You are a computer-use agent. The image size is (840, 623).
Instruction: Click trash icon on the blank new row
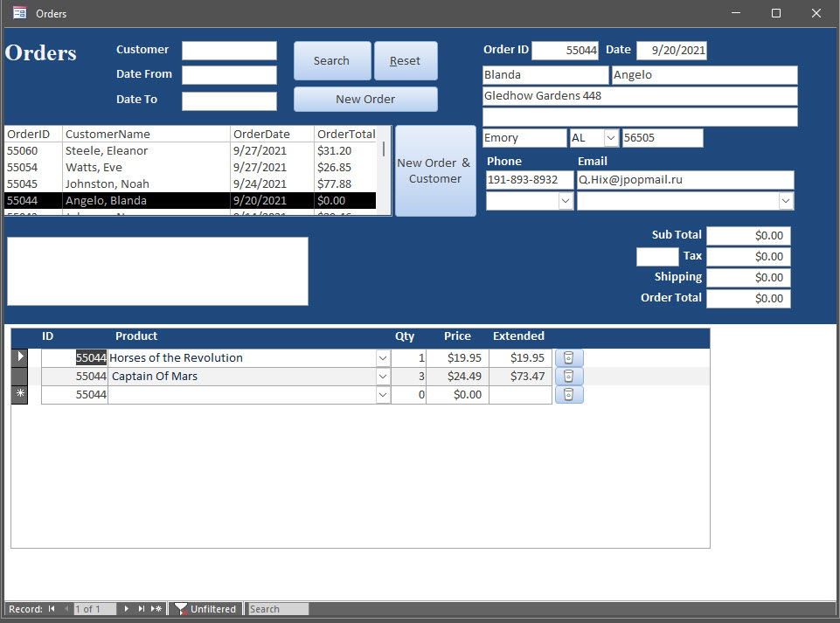point(569,395)
